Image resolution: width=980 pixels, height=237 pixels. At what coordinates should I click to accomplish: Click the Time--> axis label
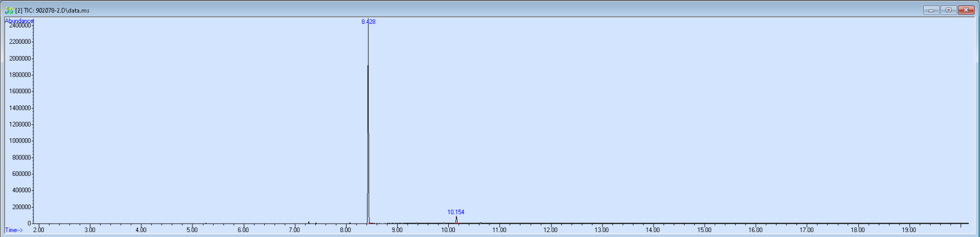click(x=14, y=230)
